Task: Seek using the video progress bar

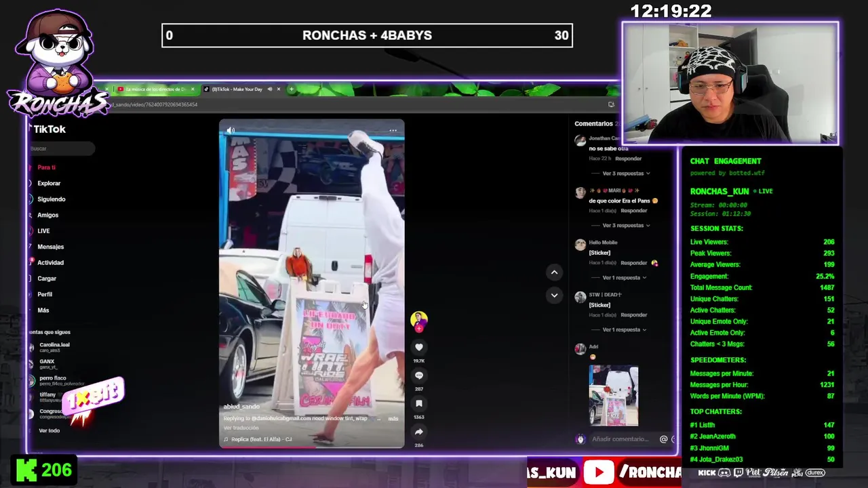Action: point(311,447)
